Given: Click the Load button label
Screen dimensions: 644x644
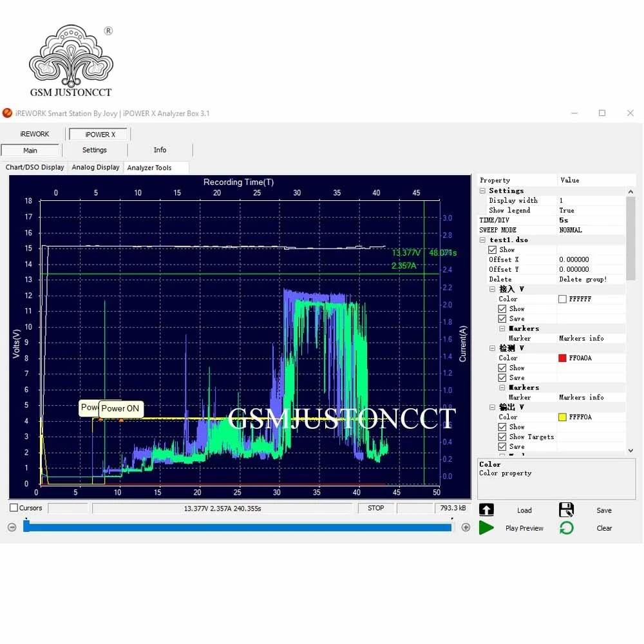Looking at the screenshot, I should (x=524, y=510).
